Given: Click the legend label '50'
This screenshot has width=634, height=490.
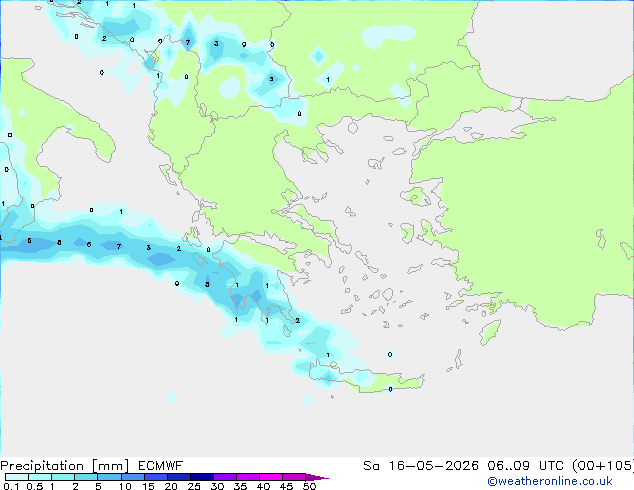Looking at the screenshot, I should tap(309, 486).
